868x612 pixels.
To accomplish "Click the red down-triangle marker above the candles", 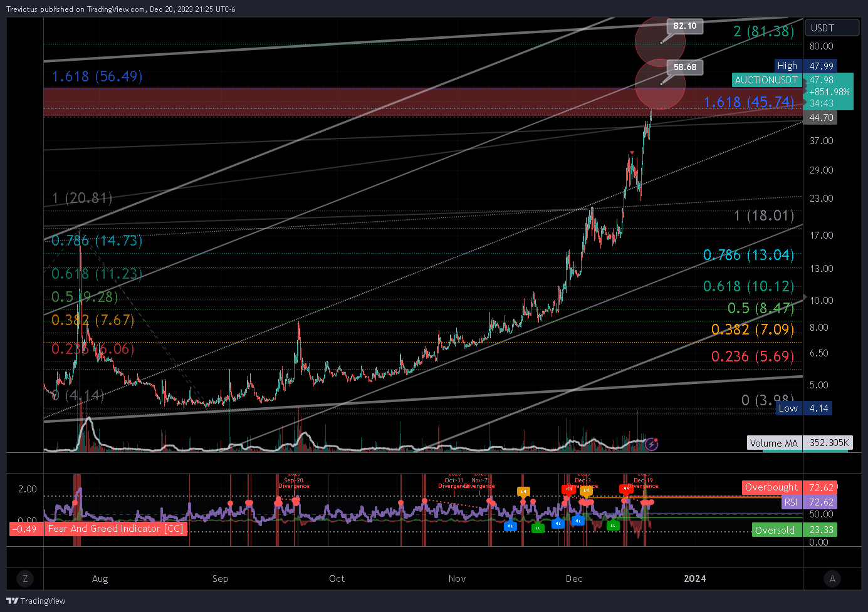I will pyautogui.click(x=632, y=153).
